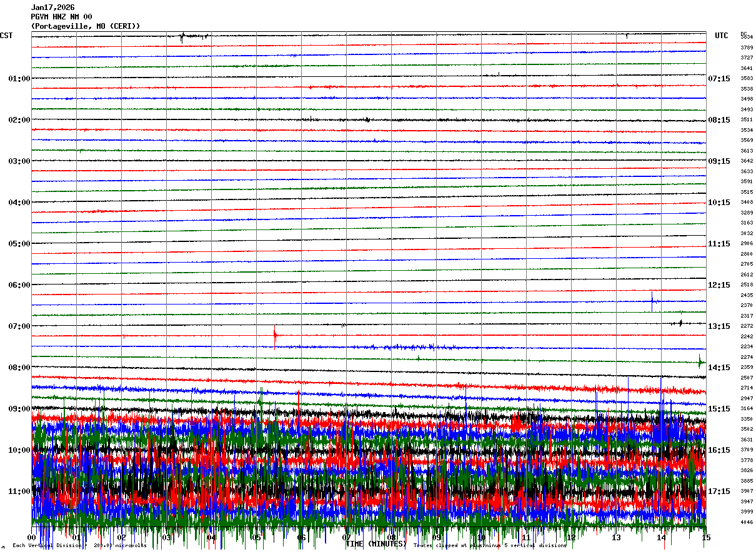Click the DC offset value "2359"

(x=747, y=367)
